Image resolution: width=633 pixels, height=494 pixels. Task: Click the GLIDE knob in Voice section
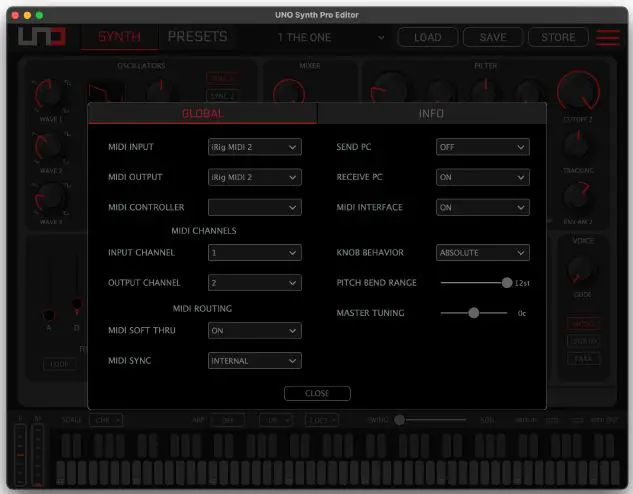[x=581, y=270]
